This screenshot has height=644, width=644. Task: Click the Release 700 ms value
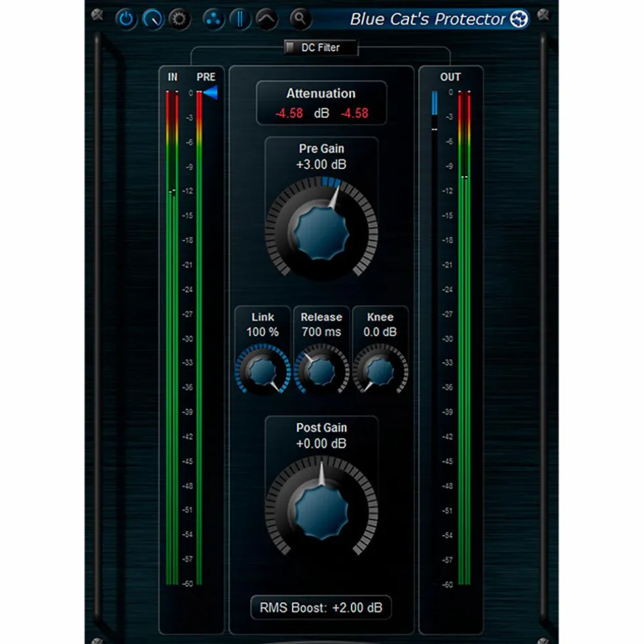(321, 332)
